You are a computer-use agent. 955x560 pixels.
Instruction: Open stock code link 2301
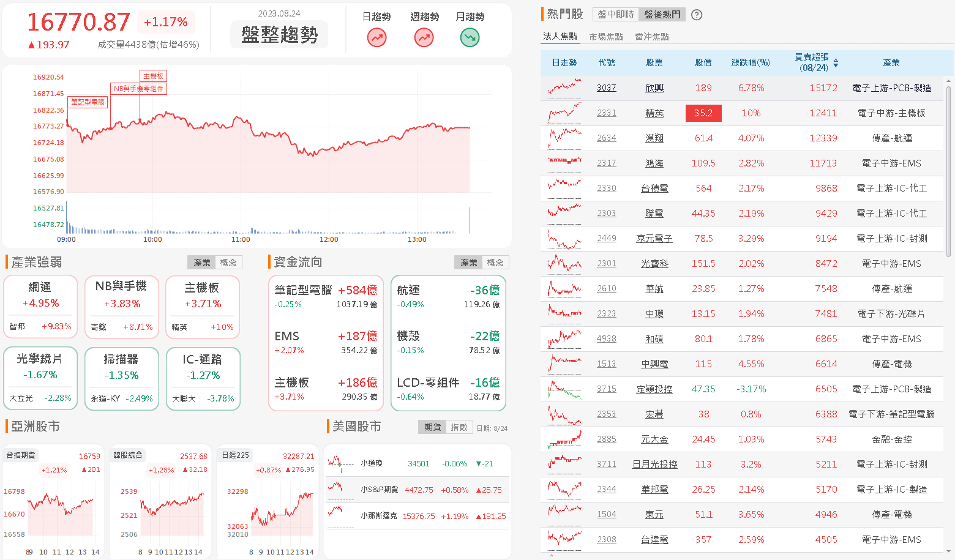tap(607, 264)
